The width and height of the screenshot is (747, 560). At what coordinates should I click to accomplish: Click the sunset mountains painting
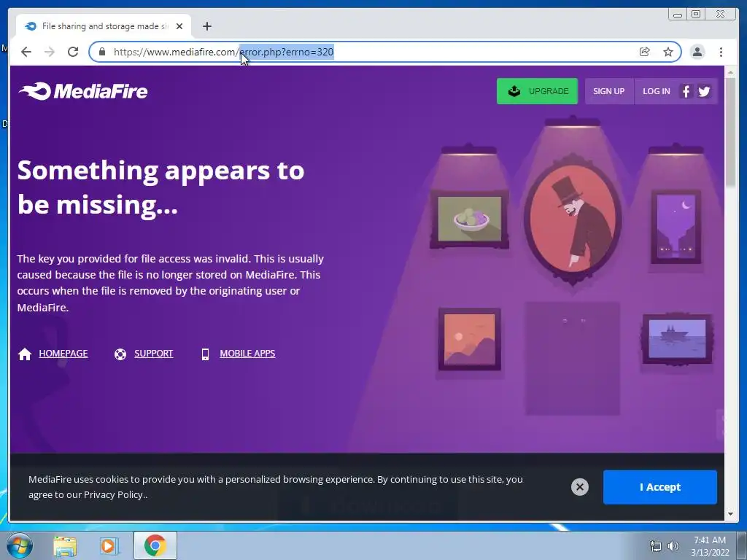tap(469, 339)
